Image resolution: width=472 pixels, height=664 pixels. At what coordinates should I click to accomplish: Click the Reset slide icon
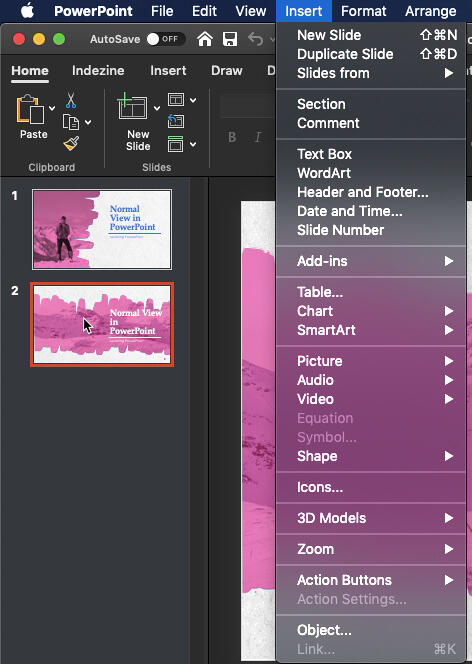tap(176, 121)
